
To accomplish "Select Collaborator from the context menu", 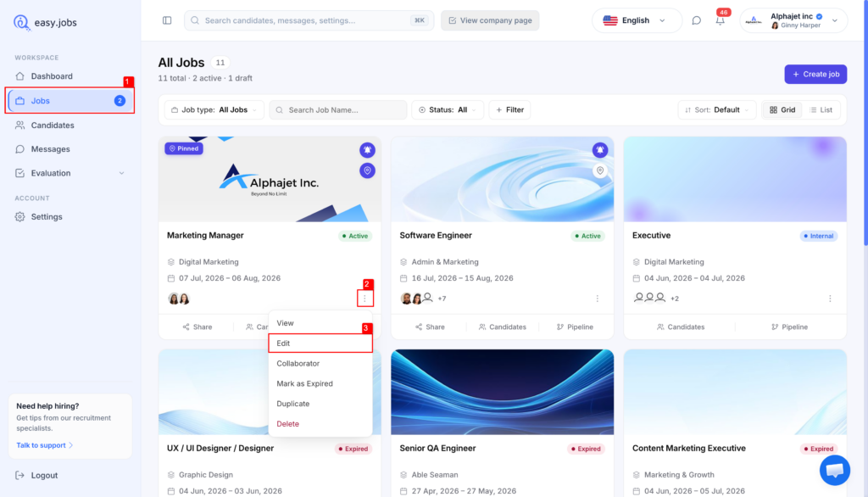I will coord(320,364).
